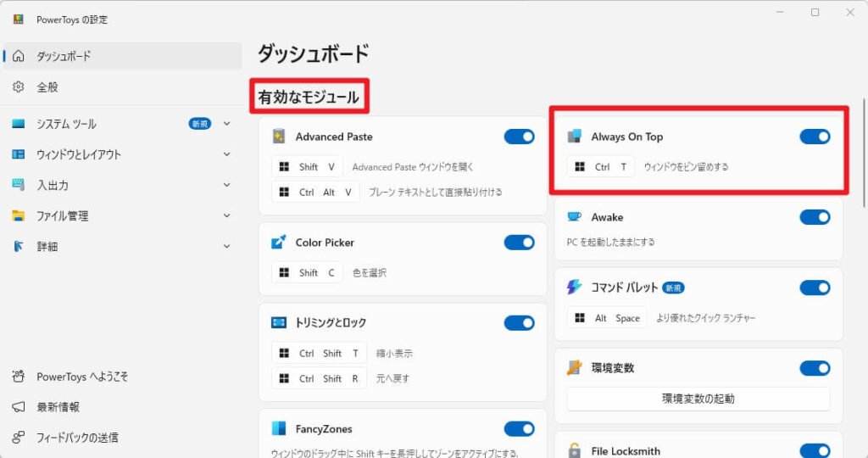This screenshot has height=458, width=868.
Task: Click the PowerToys app icon in title bar
Action: click(19, 20)
